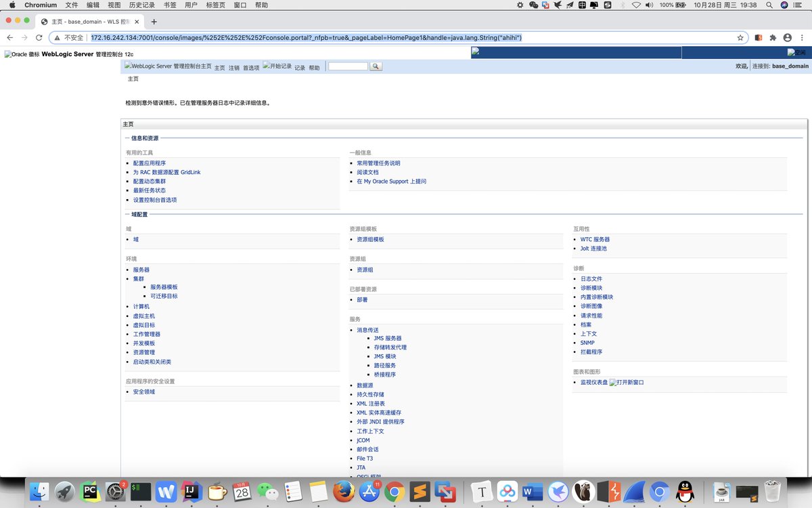Open 在 My Oracle Support 上提问 link
This screenshot has width=812, height=508.
[x=391, y=182]
